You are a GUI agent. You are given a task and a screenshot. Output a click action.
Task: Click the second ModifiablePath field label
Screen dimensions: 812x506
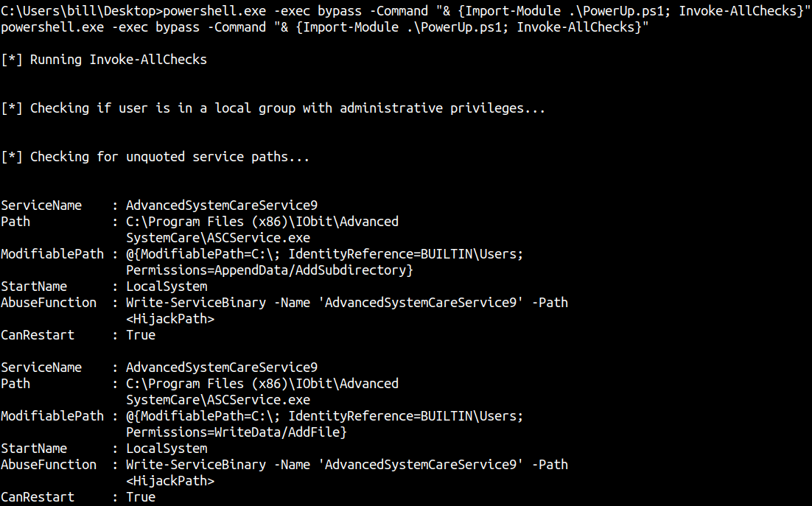click(52, 416)
